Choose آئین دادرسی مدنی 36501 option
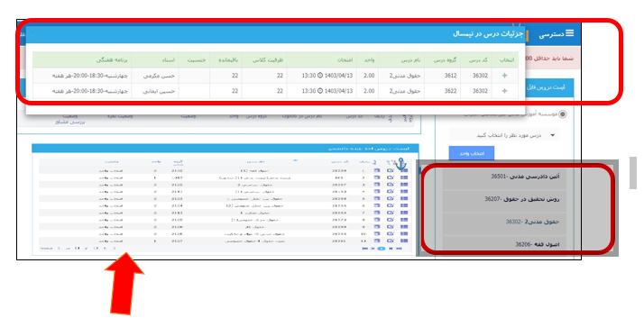Image resolution: width=644 pixels, height=327 pixels. tap(504, 177)
